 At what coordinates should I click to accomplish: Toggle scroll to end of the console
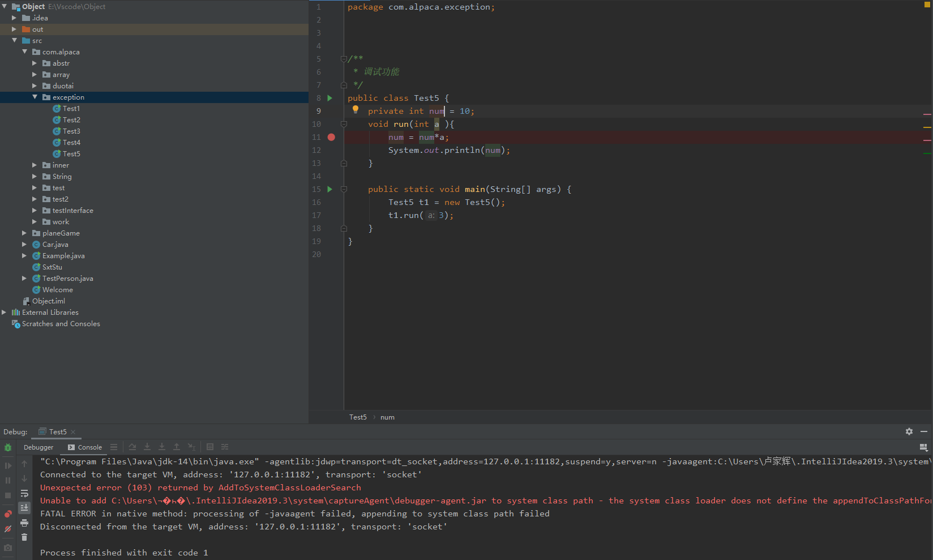tap(24, 508)
